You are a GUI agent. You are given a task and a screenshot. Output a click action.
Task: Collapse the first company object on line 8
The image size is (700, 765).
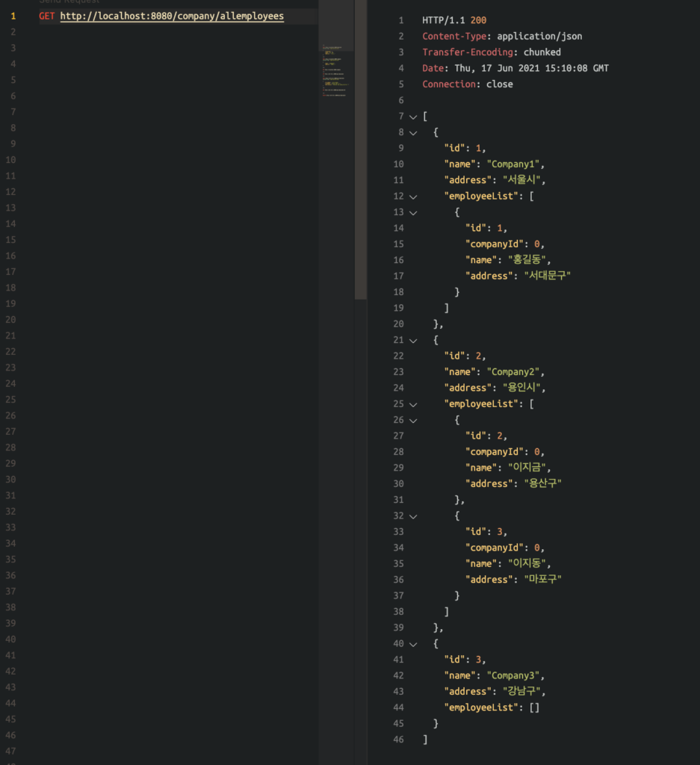tap(412, 132)
